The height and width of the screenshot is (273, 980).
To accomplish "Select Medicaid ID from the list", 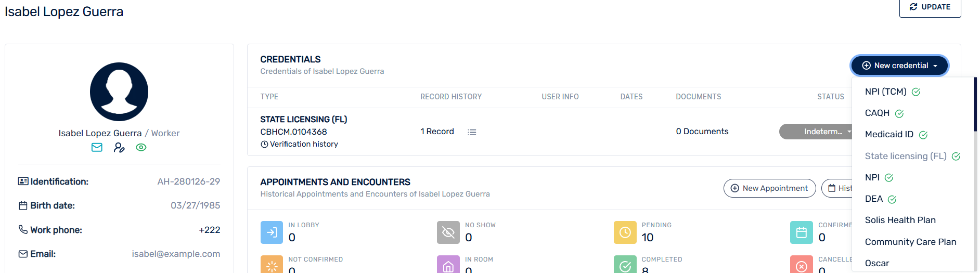I will tap(889, 135).
